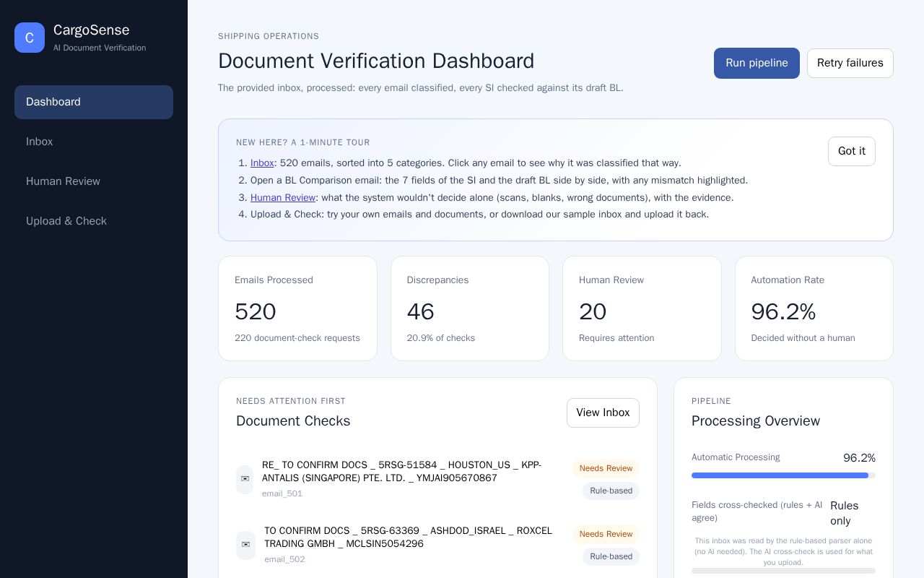Open the KPP-ANTALIS Houston email row
This screenshot has width=924, height=578.
[437, 479]
